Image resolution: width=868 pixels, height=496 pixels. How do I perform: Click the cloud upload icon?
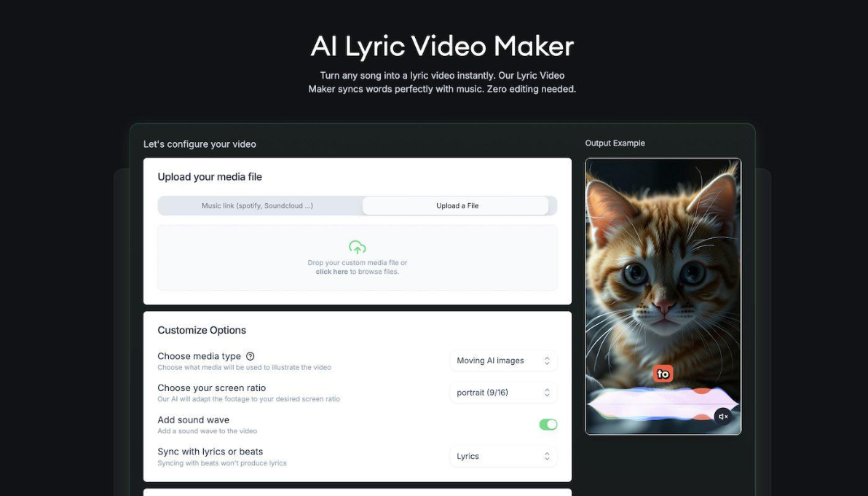click(x=357, y=247)
